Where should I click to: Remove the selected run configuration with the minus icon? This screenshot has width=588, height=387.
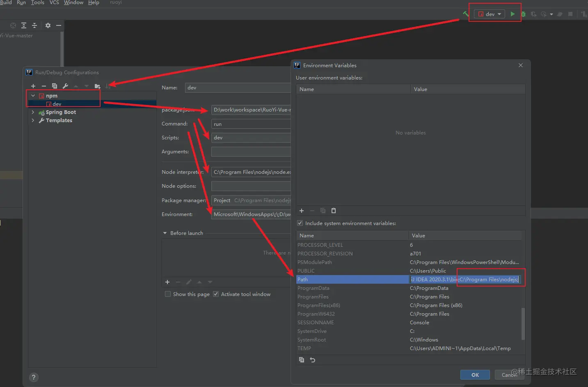[44, 86]
